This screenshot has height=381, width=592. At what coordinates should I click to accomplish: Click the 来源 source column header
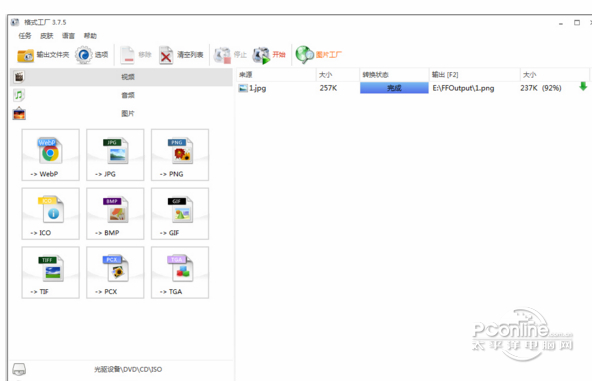click(x=276, y=75)
